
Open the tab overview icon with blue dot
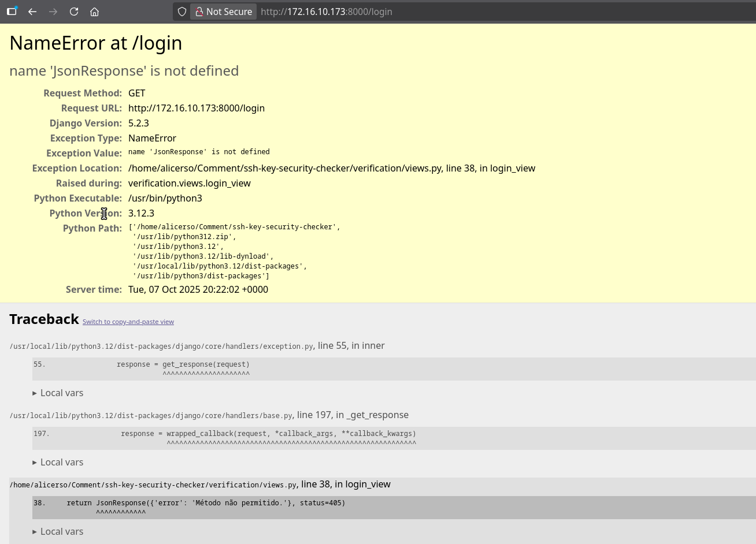tap(12, 12)
